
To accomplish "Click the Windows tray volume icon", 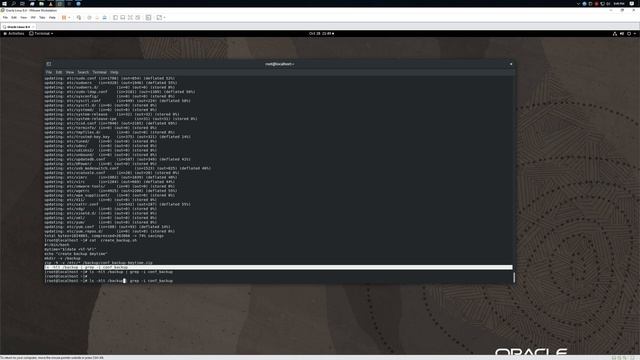I will coord(608,4).
